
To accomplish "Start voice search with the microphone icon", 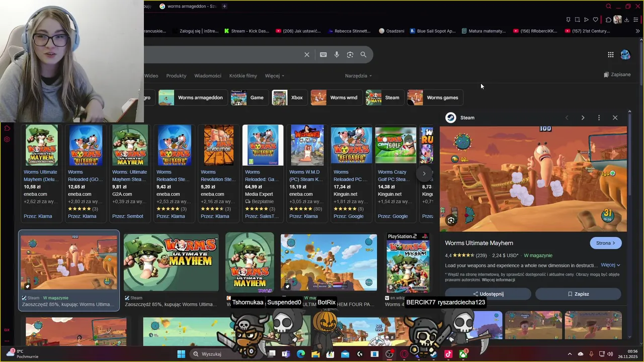I will coord(337,55).
